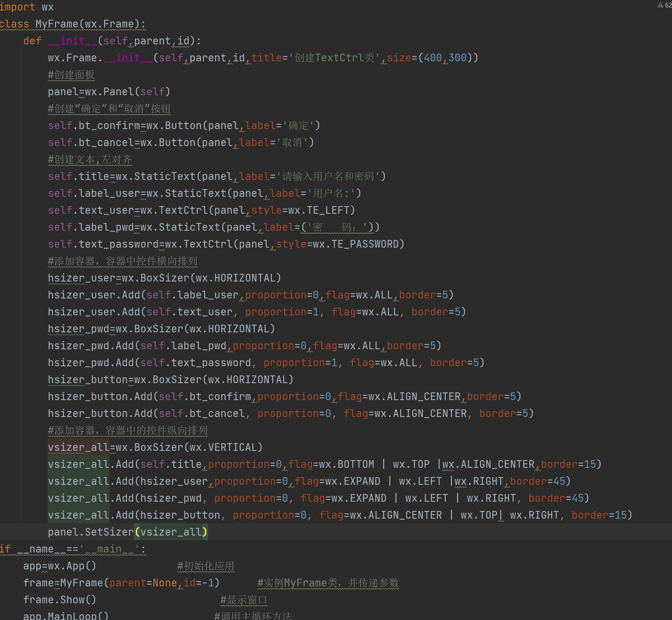This screenshot has width=672, height=620.
Task: Click the '请输入用户名和密码' string
Action: [328, 177]
